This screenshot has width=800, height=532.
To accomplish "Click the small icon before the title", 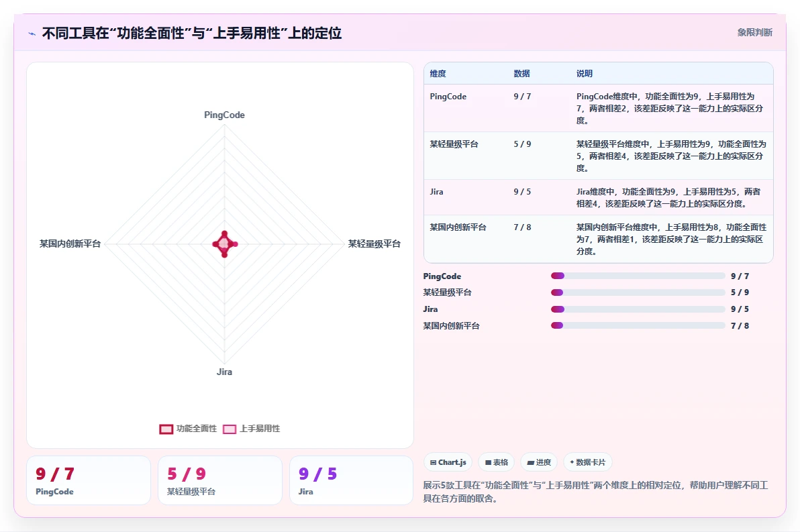I will point(32,34).
